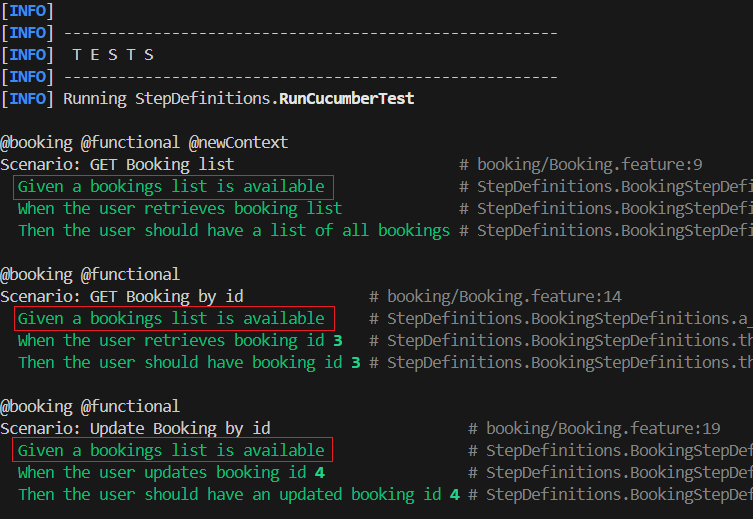
Task: Click the 'T E S T S' header text
Action: click(x=113, y=55)
